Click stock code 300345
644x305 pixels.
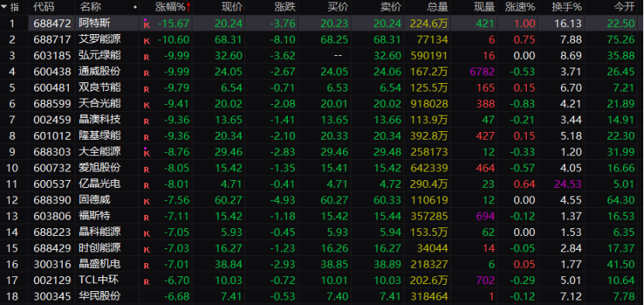(x=52, y=296)
